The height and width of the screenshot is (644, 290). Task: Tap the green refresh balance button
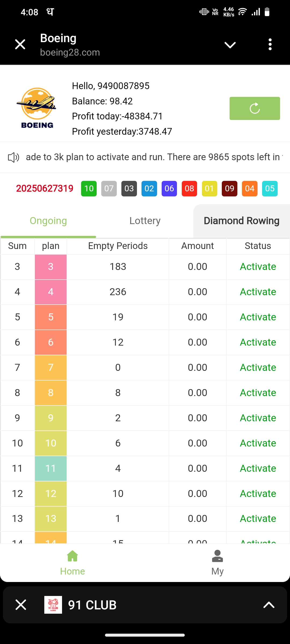click(255, 108)
